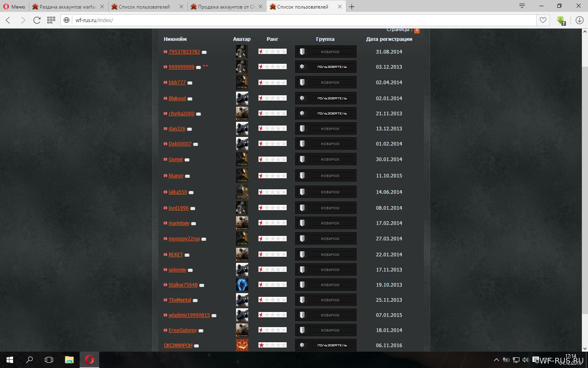Click the green extension download icon
This screenshot has width=588, height=368.
pyautogui.click(x=561, y=20)
